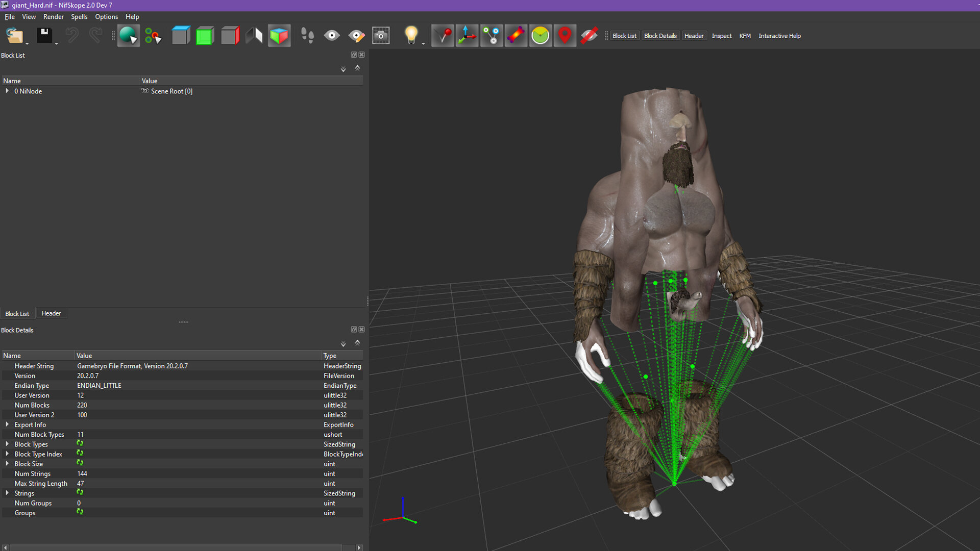
Task: Close the Block List panel
Action: coord(361,55)
